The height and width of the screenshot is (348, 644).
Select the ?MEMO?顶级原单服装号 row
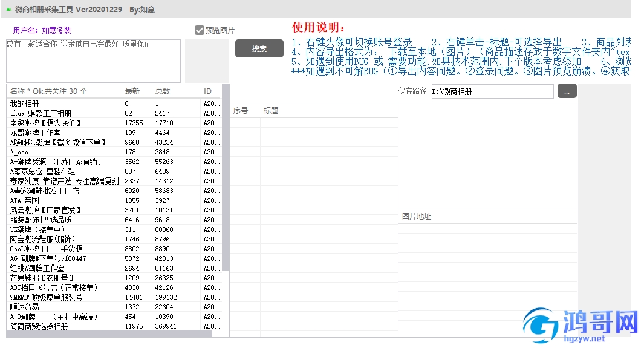pos(114,297)
